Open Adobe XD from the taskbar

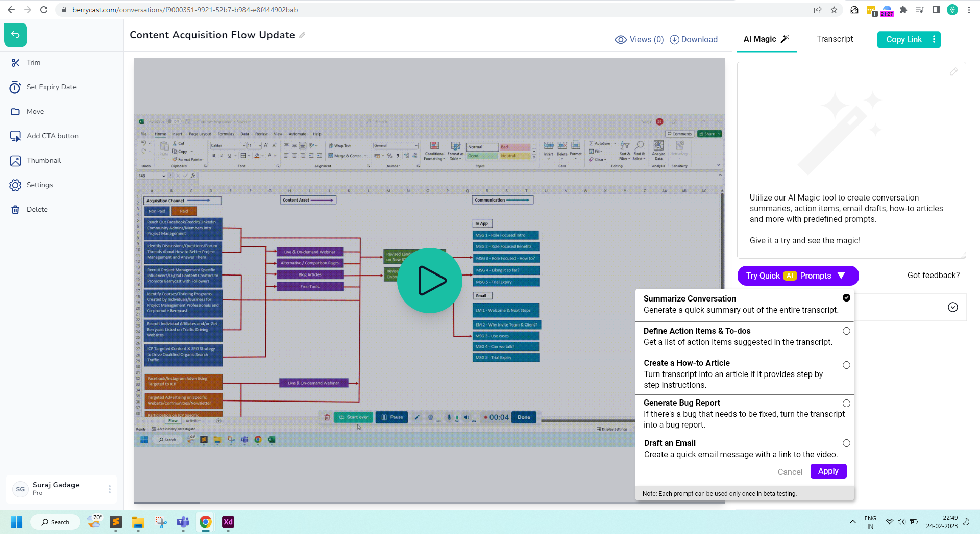tap(228, 522)
